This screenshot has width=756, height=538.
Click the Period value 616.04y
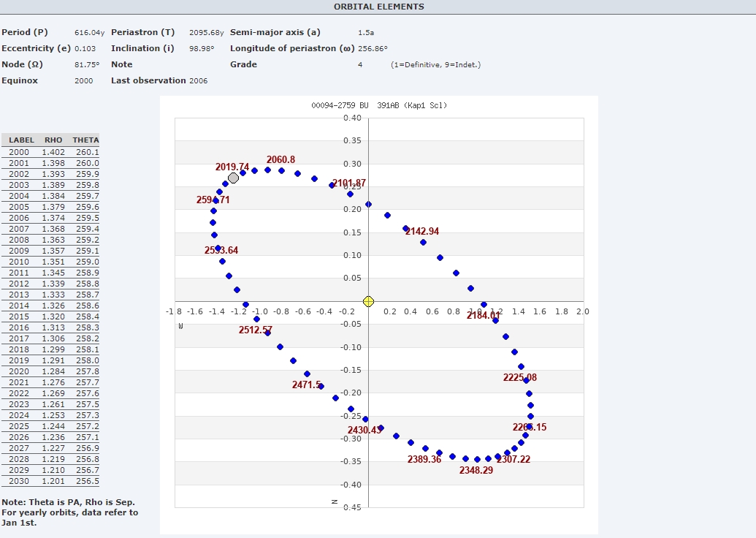(90, 32)
